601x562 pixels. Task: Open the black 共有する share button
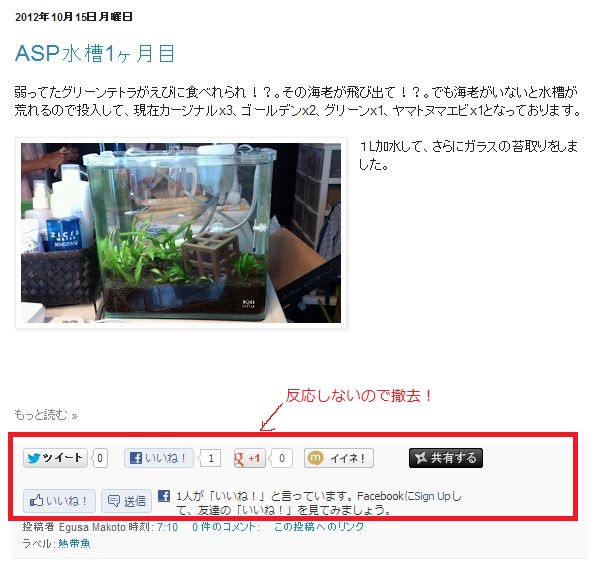[x=446, y=458]
